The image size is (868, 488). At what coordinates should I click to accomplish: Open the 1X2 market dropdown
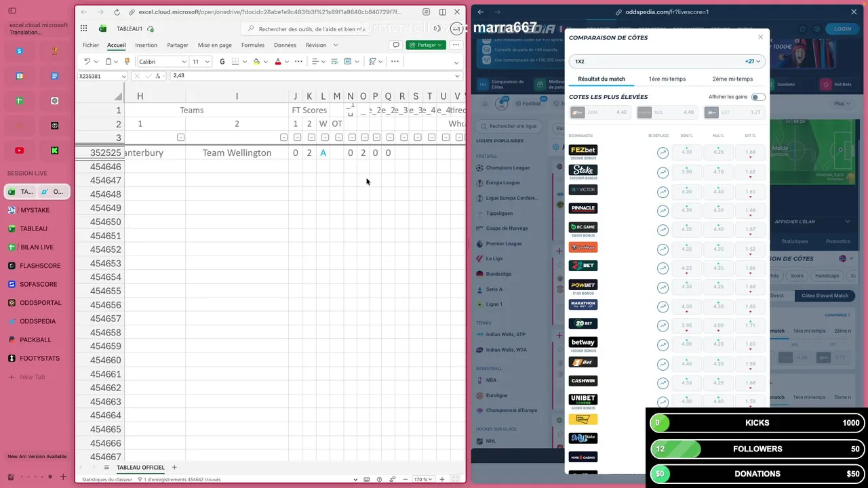(668, 61)
